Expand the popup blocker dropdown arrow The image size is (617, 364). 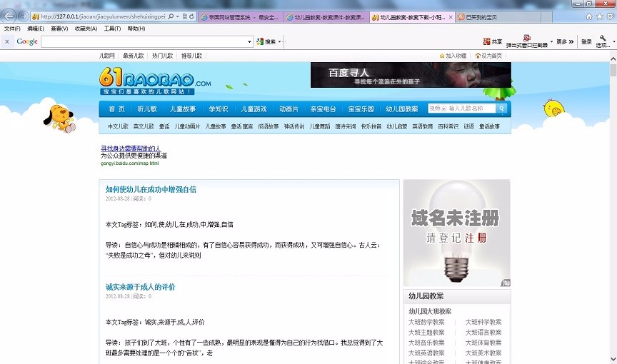click(552, 41)
